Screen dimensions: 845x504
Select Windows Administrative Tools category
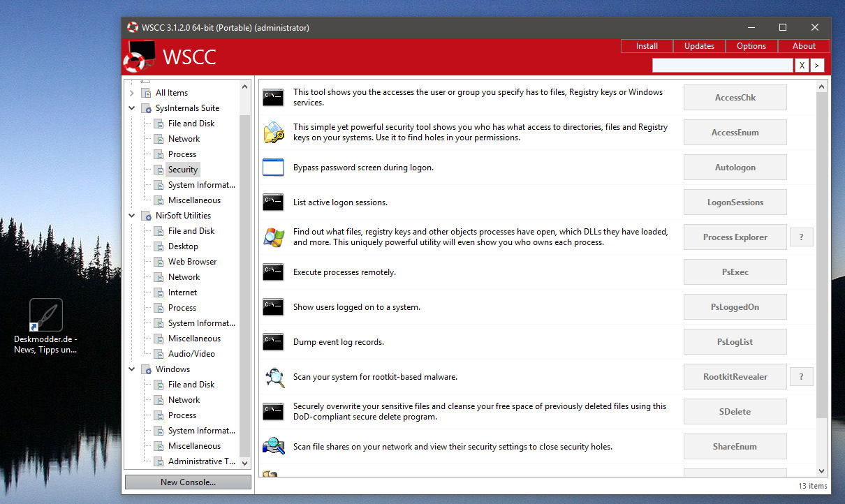tap(202, 461)
